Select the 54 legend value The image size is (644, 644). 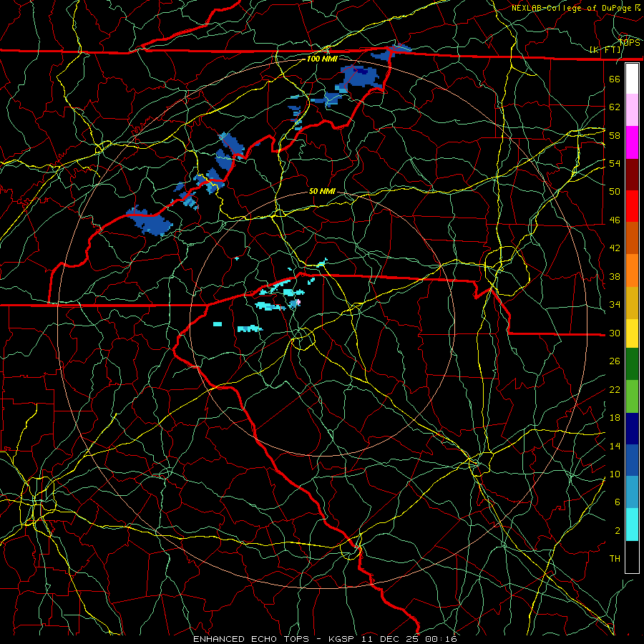point(615,163)
